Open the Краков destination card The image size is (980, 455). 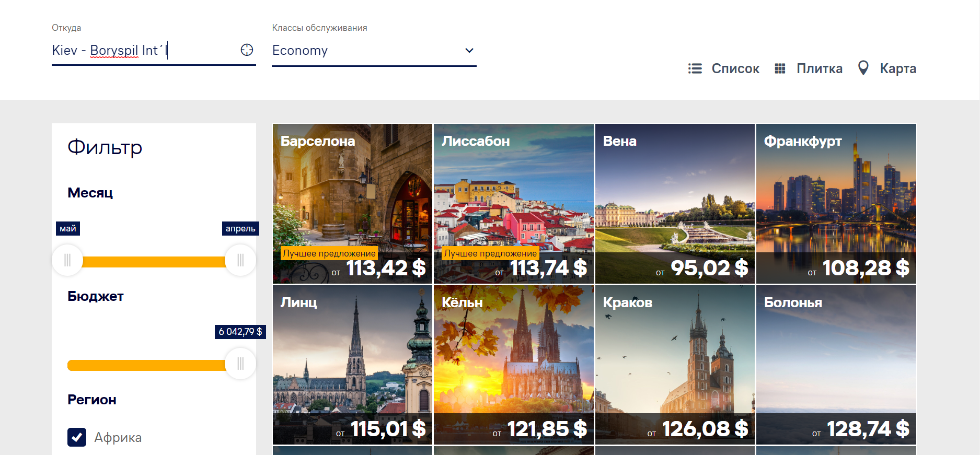pyautogui.click(x=675, y=365)
